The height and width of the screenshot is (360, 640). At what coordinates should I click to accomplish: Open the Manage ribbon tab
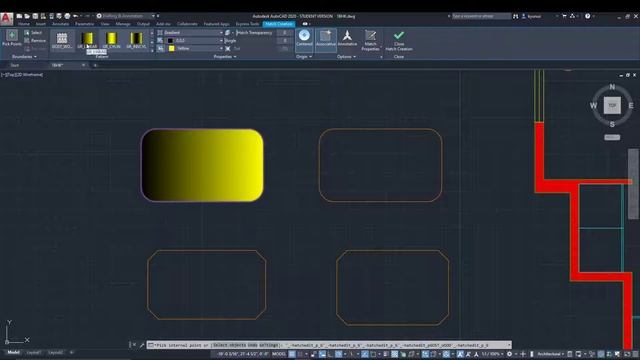click(x=123, y=24)
